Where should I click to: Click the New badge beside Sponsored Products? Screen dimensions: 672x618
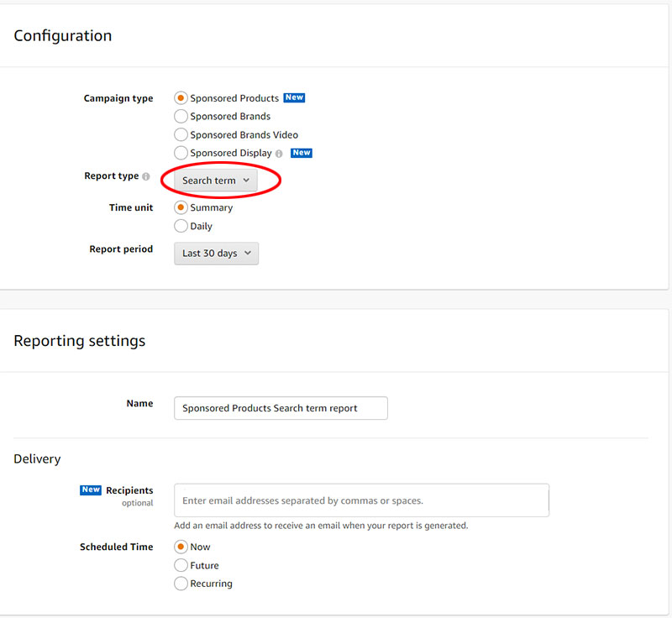(x=294, y=97)
